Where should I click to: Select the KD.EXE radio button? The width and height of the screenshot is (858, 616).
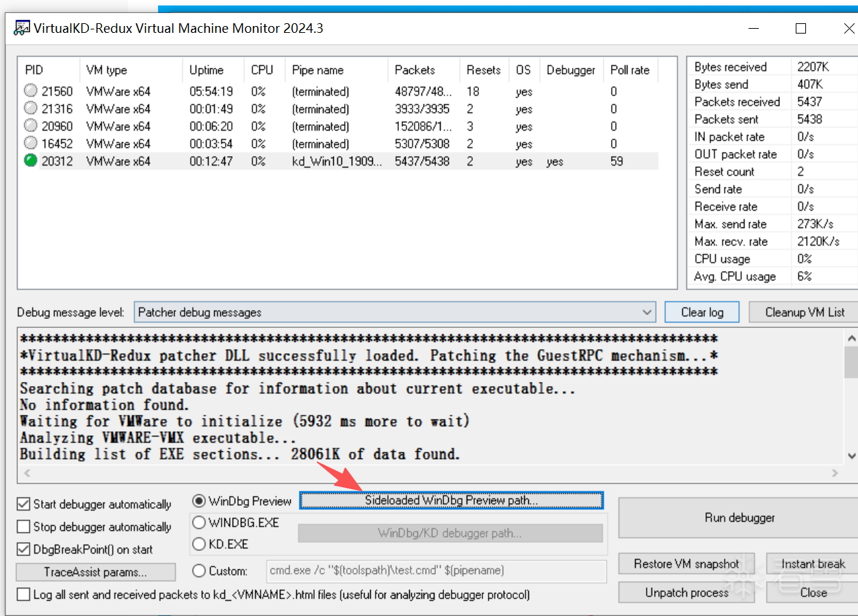[199, 544]
